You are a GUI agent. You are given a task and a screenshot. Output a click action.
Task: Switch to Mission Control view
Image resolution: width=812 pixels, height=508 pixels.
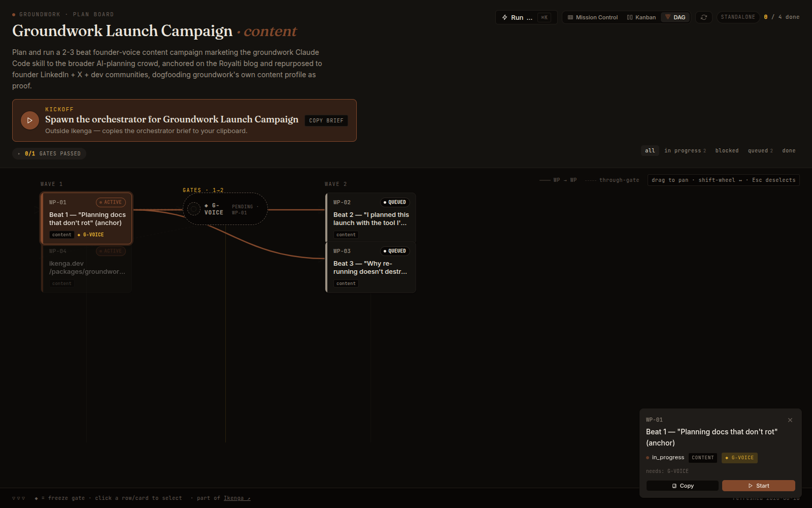click(x=593, y=17)
